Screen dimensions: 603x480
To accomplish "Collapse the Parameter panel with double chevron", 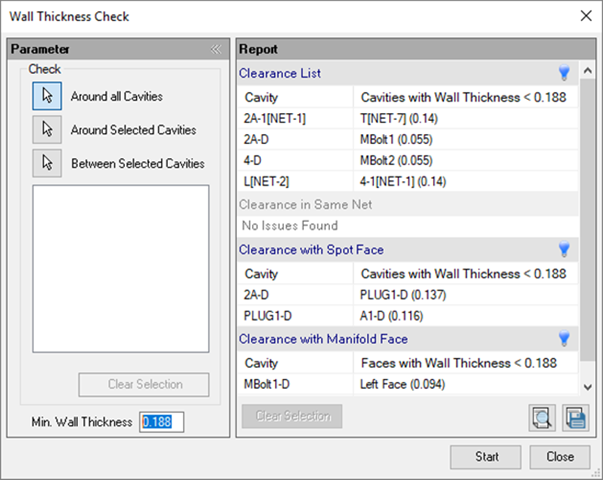I will pos(216,48).
